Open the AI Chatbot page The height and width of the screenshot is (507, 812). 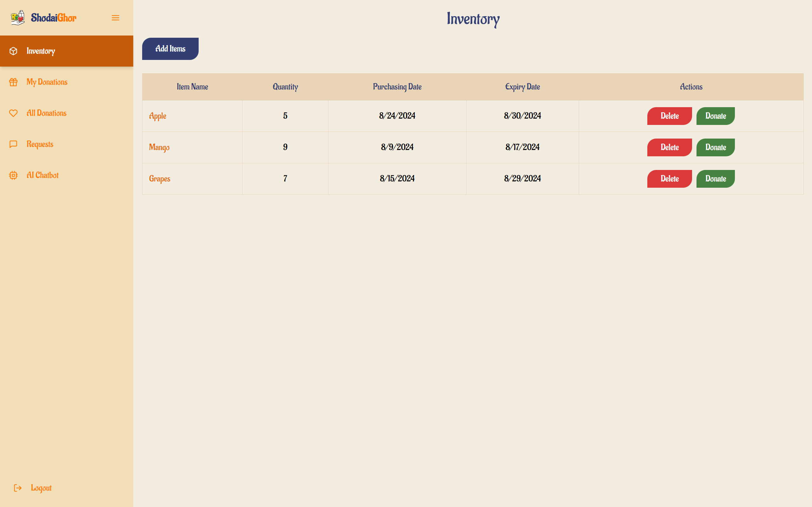[43, 175]
